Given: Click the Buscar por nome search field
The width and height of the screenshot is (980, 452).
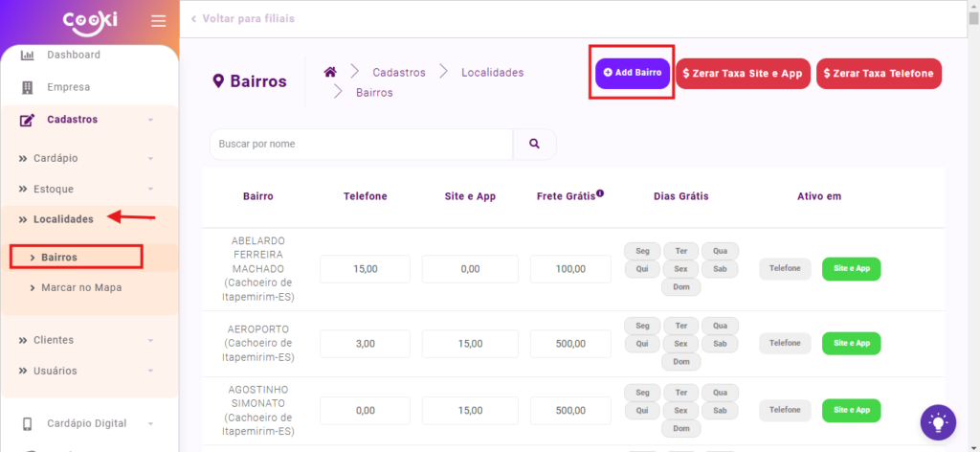Looking at the screenshot, I should pyautogui.click(x=361, y=145).
